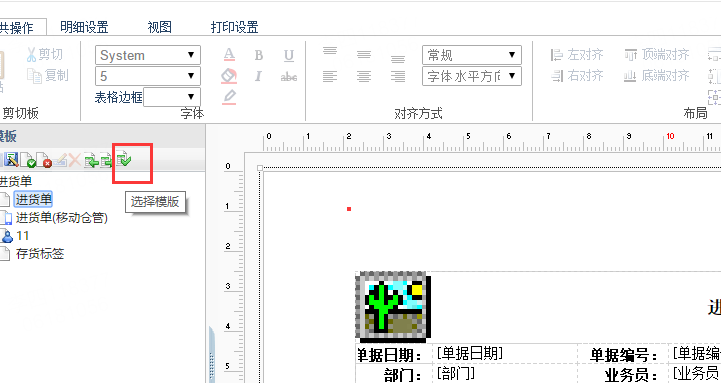Click the font color A icon
721x383 pixels.
(x=229, y=55)
